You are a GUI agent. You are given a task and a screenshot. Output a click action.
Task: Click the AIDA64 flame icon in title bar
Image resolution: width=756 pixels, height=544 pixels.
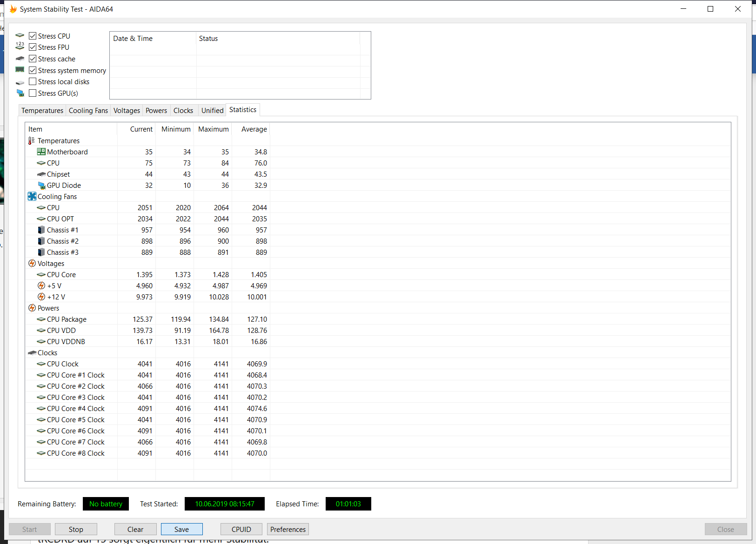[x=13, y=9]
